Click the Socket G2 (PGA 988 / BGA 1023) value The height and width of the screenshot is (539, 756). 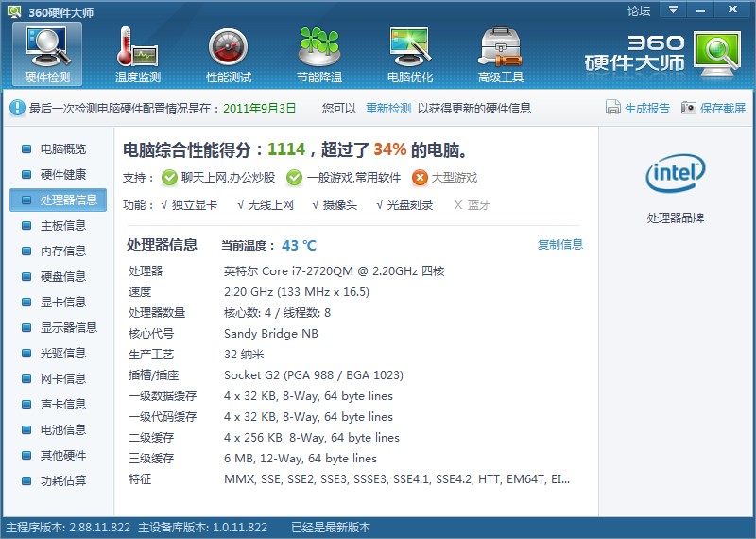[x=314, y=374]
